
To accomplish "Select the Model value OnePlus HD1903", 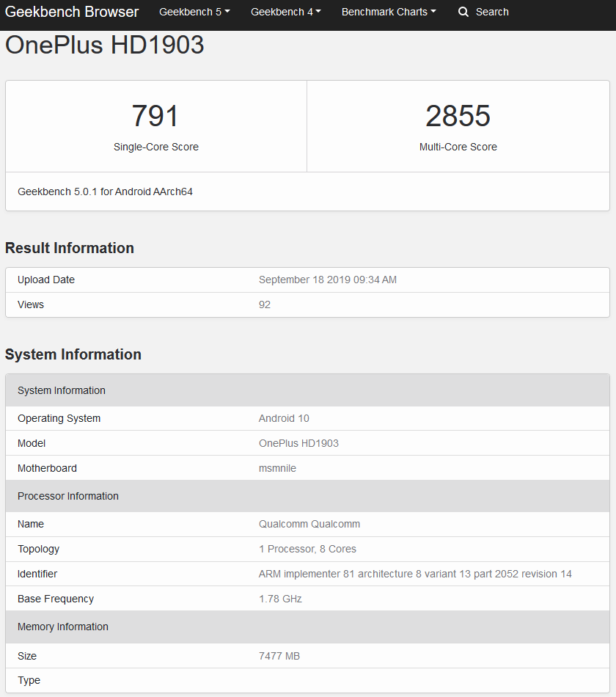I will pos(298,443).
